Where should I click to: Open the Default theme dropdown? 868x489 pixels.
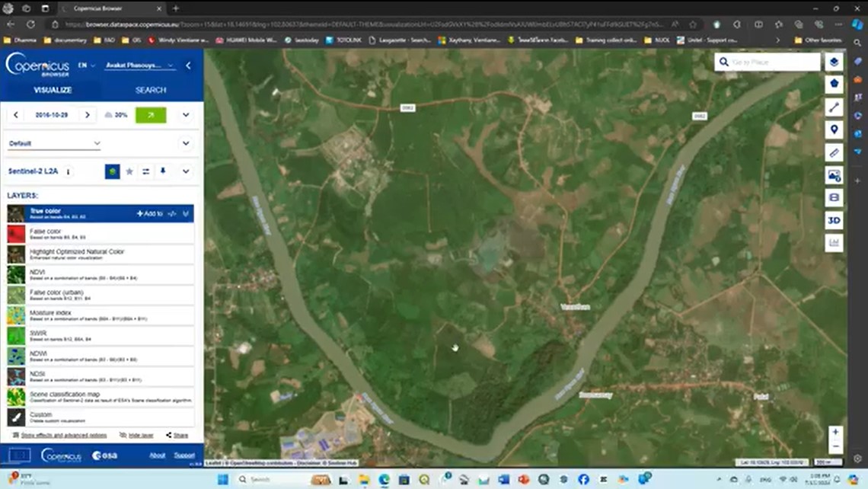tap(54, 143)
